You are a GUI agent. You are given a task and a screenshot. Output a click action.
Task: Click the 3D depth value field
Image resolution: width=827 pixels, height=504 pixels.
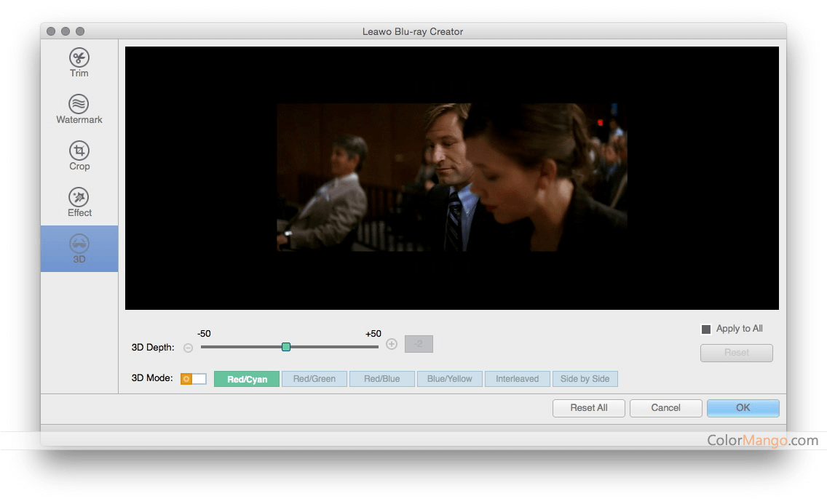click(x=419, y=344)
